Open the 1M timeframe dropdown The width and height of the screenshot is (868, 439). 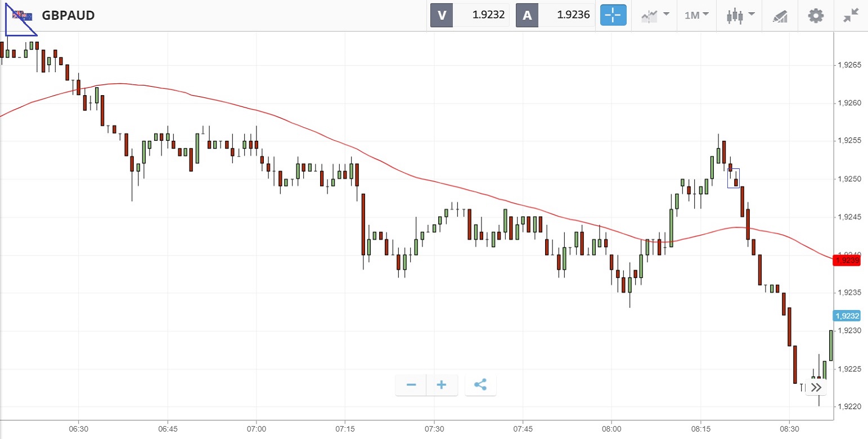pos(696,15)
